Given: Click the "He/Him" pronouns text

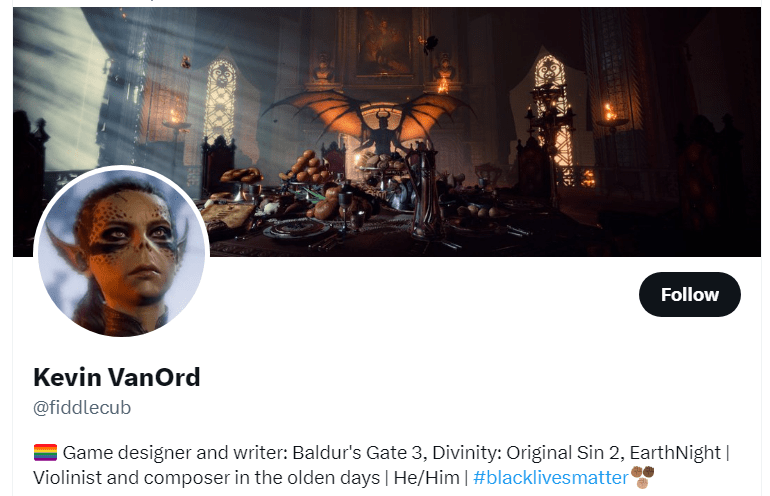Looking at the screenshot, I should coord(426,477).
